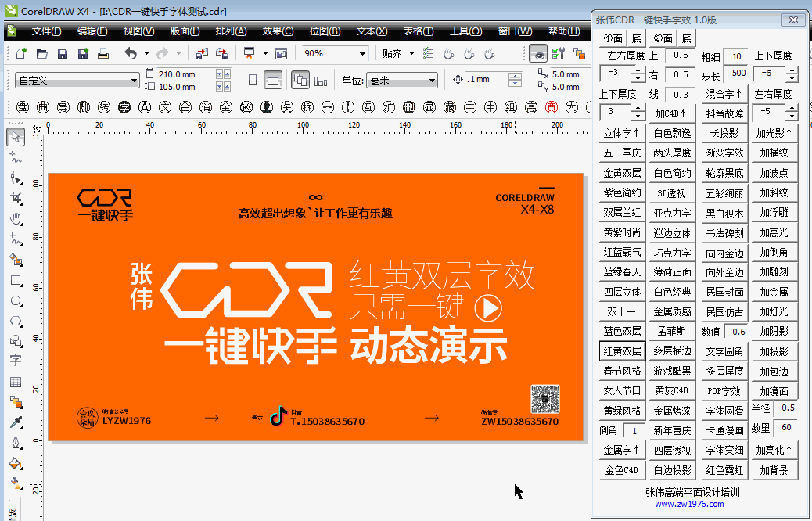Click the 半径 value field showing 0.5

(786, 408)
